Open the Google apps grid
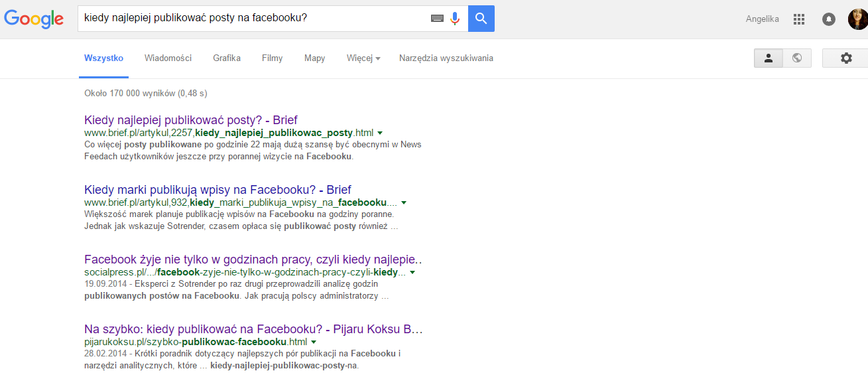Image resolution: width=868 pixels, height=379 pixels. click(x=799, y=19)
